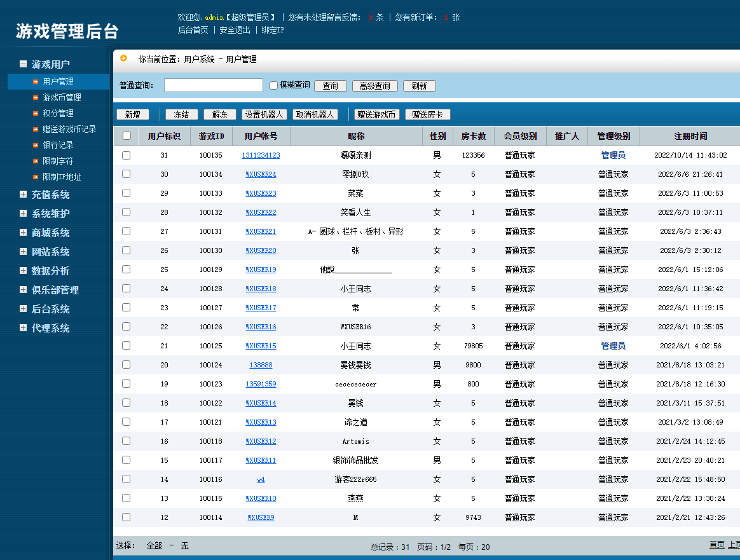The image size is (740, 560).
Task: Click the 刷新 refresh button
Action: point(419,86)
